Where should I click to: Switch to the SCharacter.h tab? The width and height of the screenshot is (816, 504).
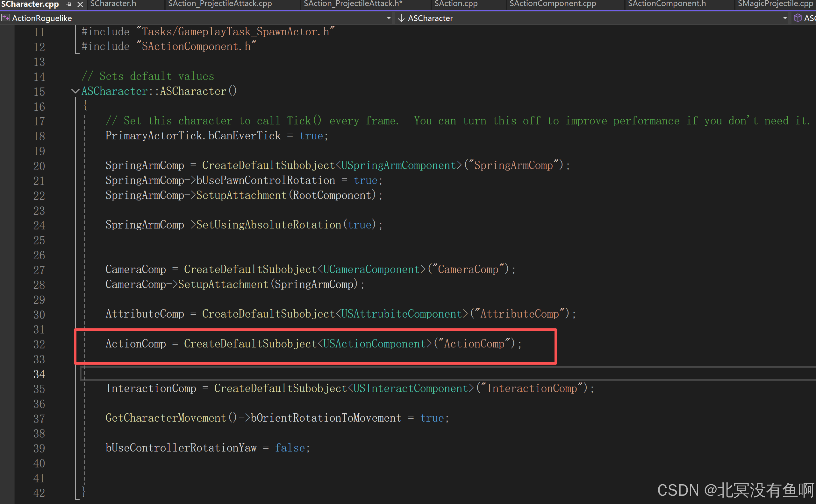[x=113, y=4]
